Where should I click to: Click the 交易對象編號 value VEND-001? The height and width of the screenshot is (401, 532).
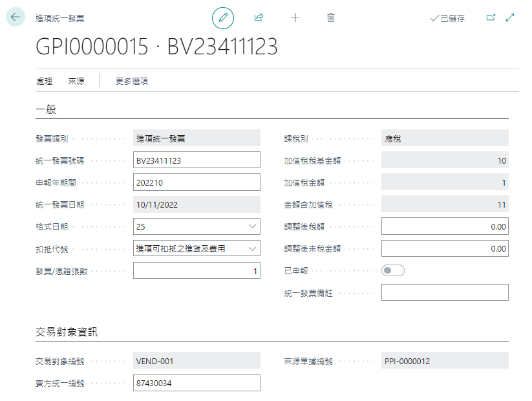(197, 361)
